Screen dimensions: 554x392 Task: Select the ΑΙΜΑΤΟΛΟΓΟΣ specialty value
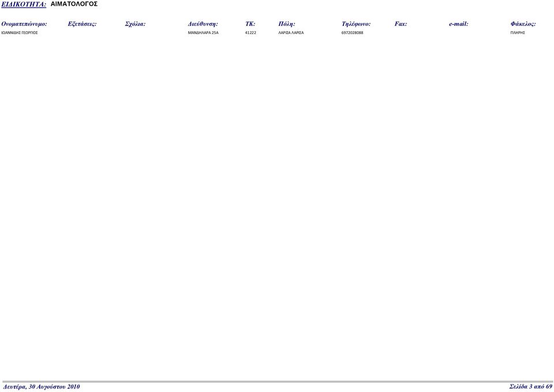[74, 4]
